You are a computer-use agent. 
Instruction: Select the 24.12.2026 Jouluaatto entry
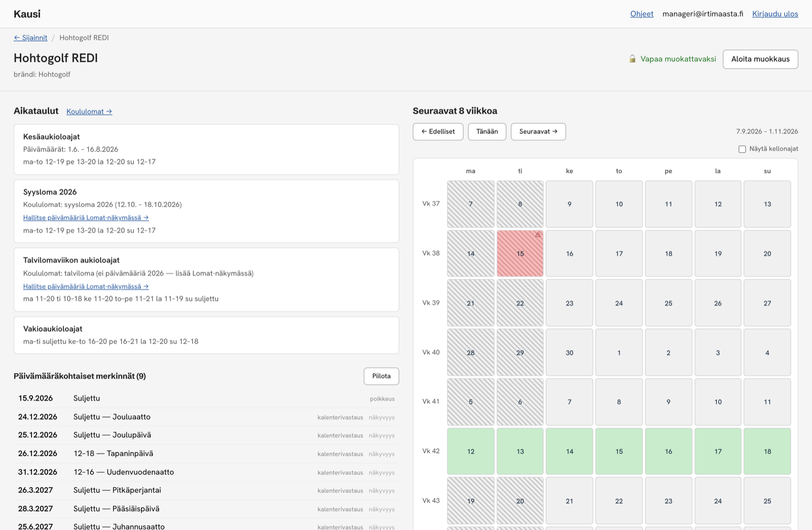tap(206, 417)
